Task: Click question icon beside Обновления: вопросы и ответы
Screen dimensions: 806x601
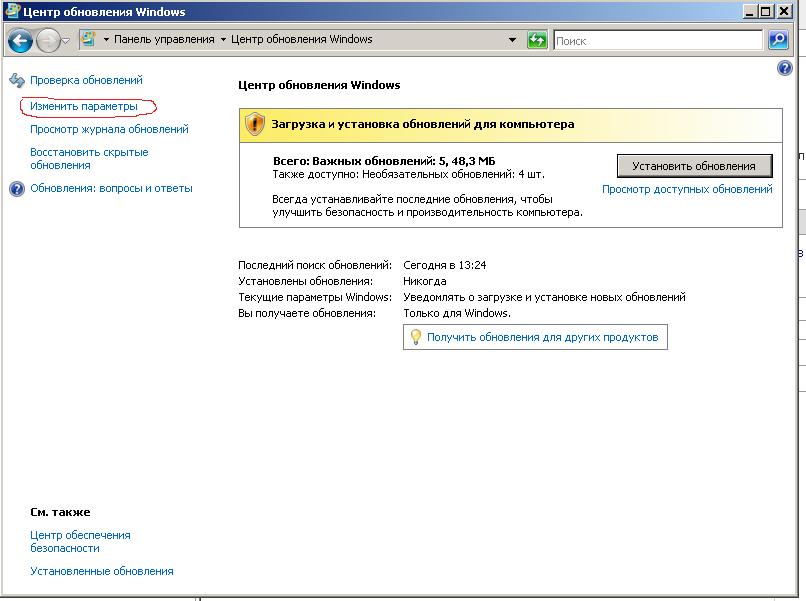Action: 17,189
